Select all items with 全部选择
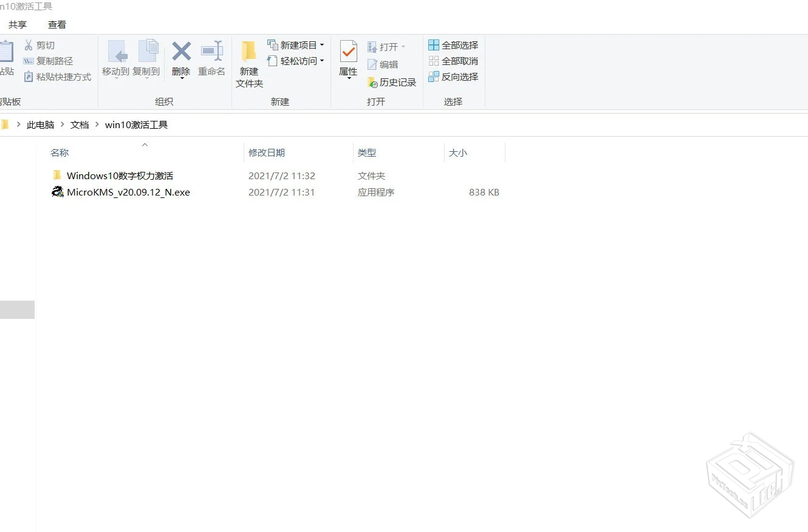The height and width of the screenshot is (532, 808). (454, 44)
